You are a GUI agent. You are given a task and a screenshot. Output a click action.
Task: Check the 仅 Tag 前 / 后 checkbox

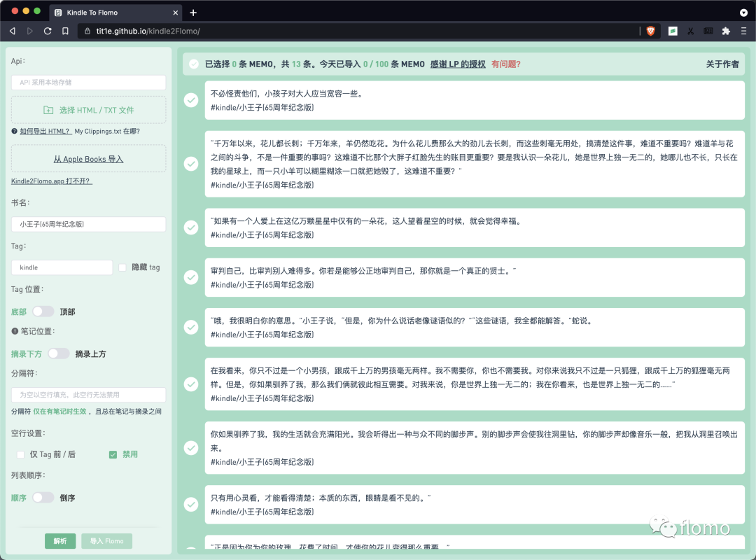20,454
